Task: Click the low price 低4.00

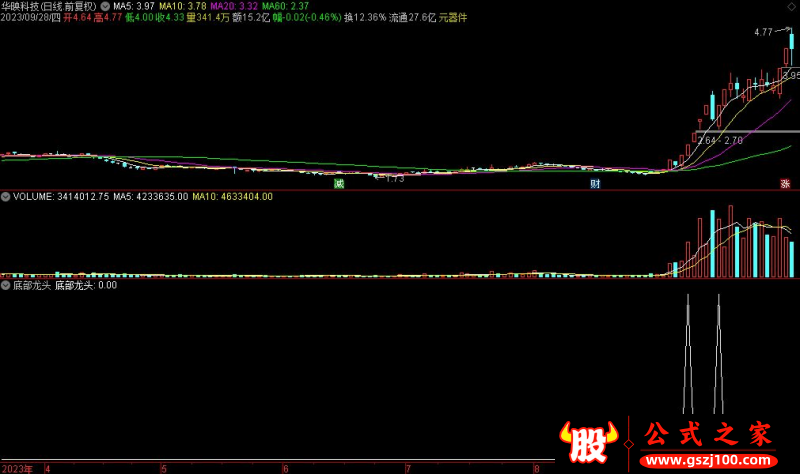Action: 139,17
